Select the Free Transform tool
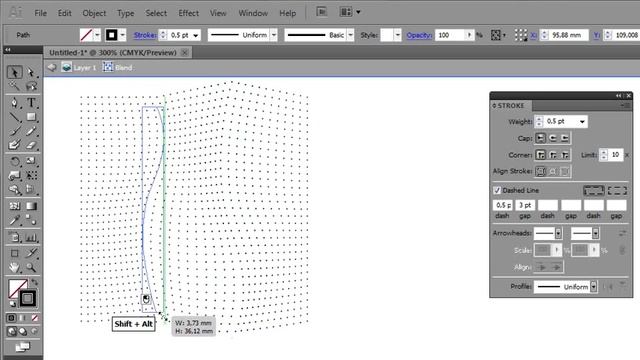The height and width of the screenshot is (360, 640). point(31,176)
